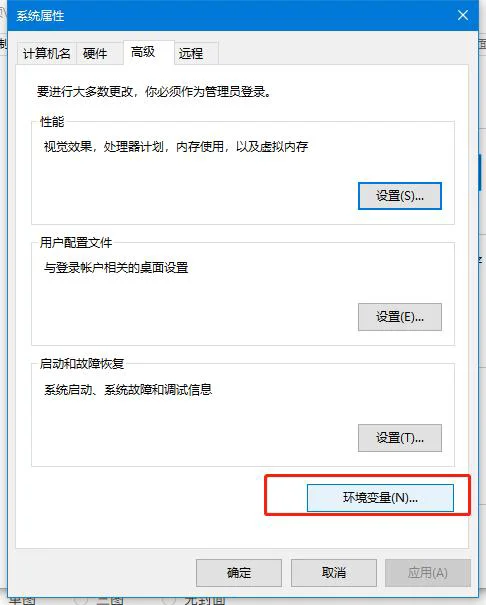Click the 启动和故障恢复 group label

(x=82, y=364)
